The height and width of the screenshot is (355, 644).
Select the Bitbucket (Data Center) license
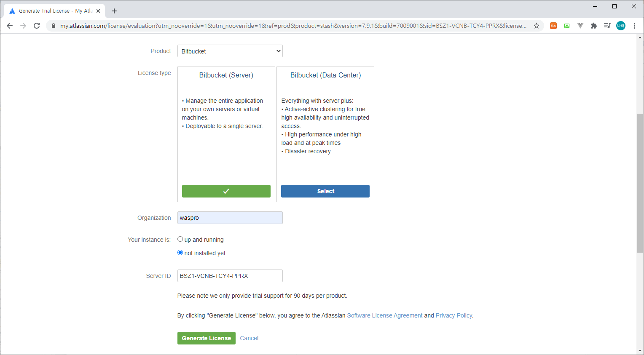click(x=325, y=191)
